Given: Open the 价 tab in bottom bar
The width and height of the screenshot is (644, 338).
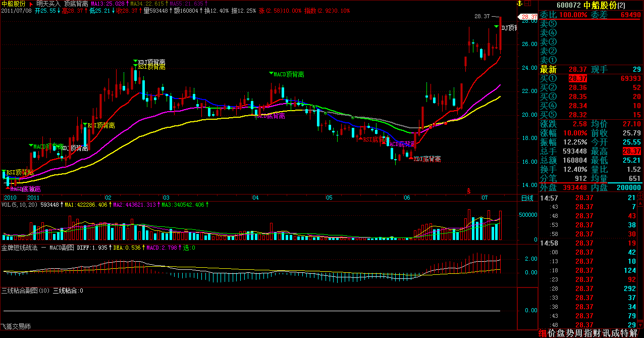Looking at the screenshot, I should click(552, 333).
